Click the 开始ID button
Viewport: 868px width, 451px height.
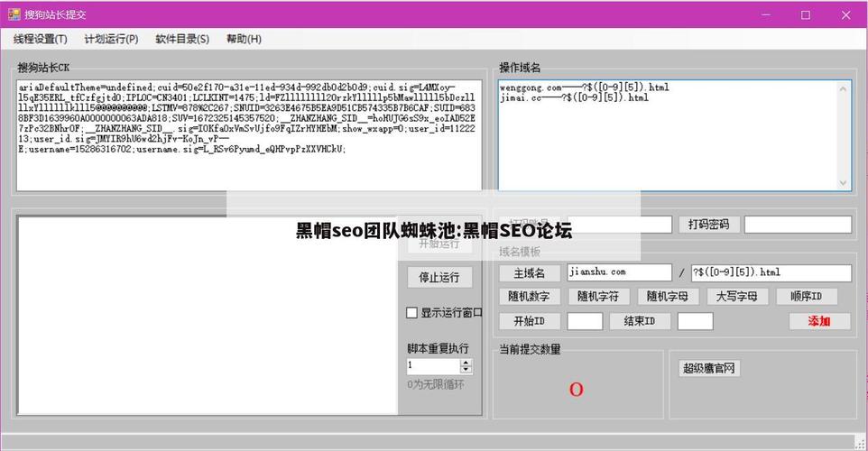click(530, 321)
